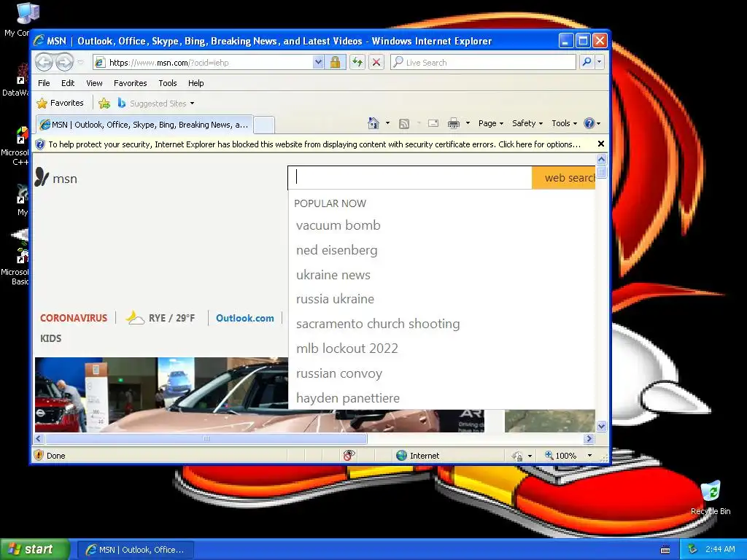Open Recycle Bin desktop icon
The width and height of the screenshot is (747, 560).
(x=711, y=498)
